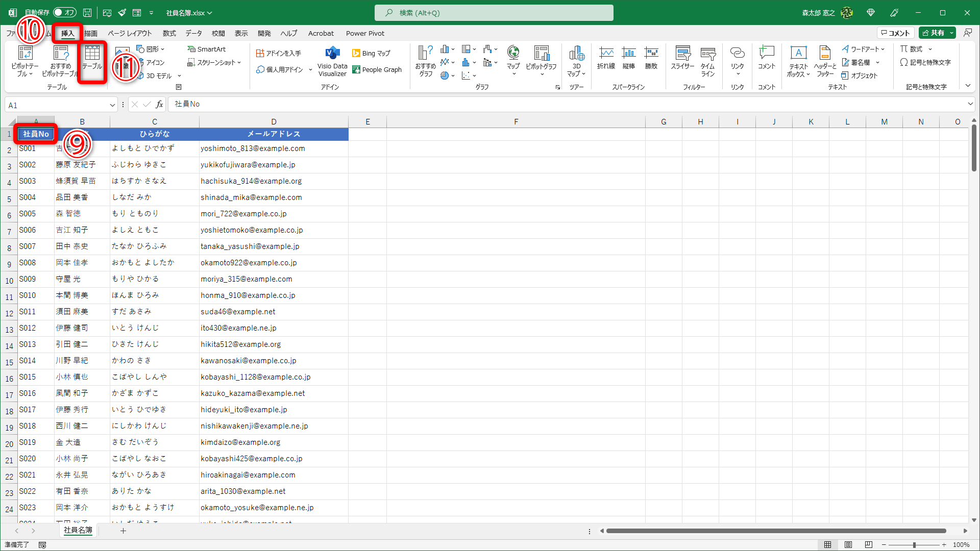Expand the Screenshot (スクリーンショット) dropdown

tap(214, 62)
